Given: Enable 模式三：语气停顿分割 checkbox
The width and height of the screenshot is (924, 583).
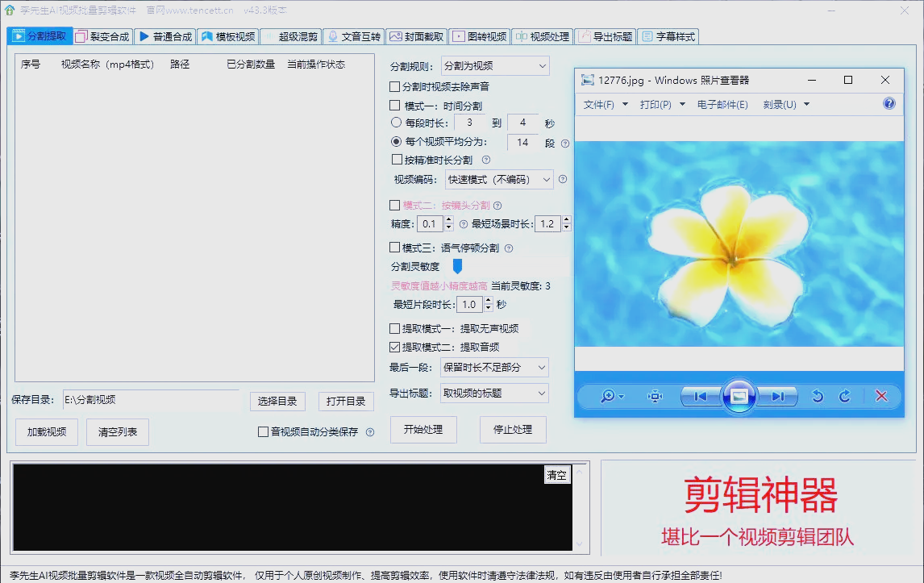Looking at the screenshot, I should point(395,248).
